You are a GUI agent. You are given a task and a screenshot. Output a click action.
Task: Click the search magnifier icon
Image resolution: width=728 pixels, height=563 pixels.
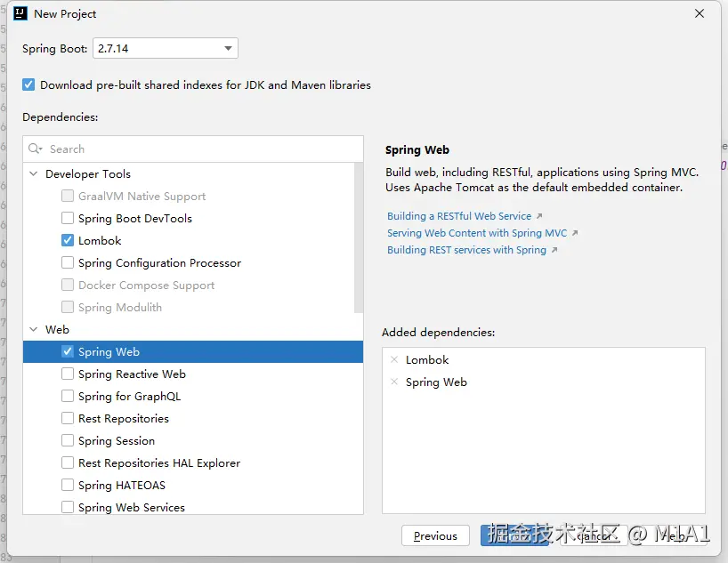pyautogui.click(x=35, y=149)
